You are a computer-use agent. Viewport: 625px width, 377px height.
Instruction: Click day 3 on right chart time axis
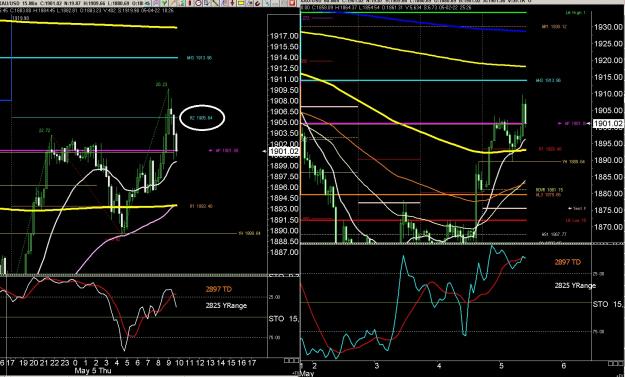[x=376, y=365]
